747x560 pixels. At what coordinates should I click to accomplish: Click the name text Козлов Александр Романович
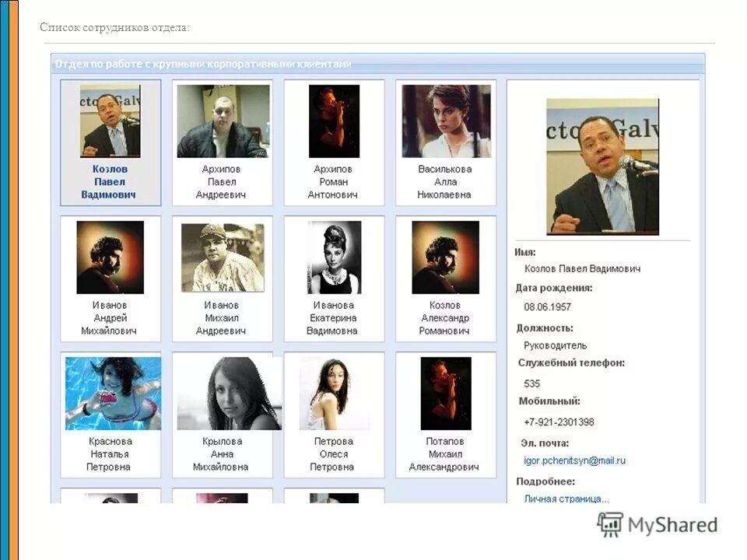[x=444, y=317]
